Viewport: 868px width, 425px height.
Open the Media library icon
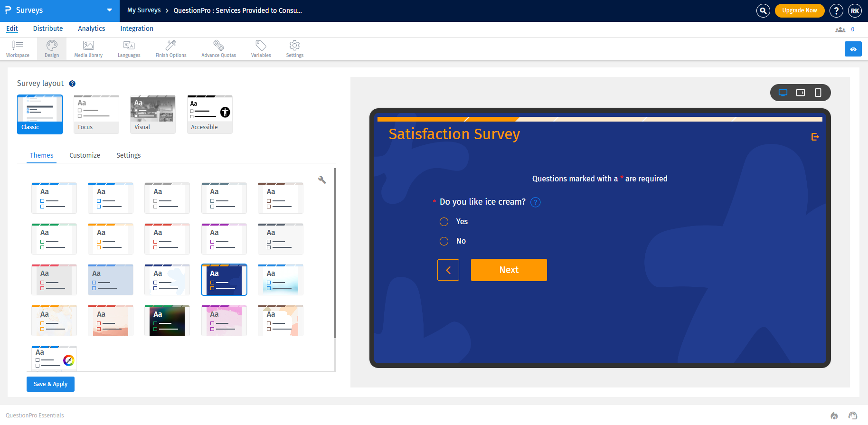coord(88,48)
